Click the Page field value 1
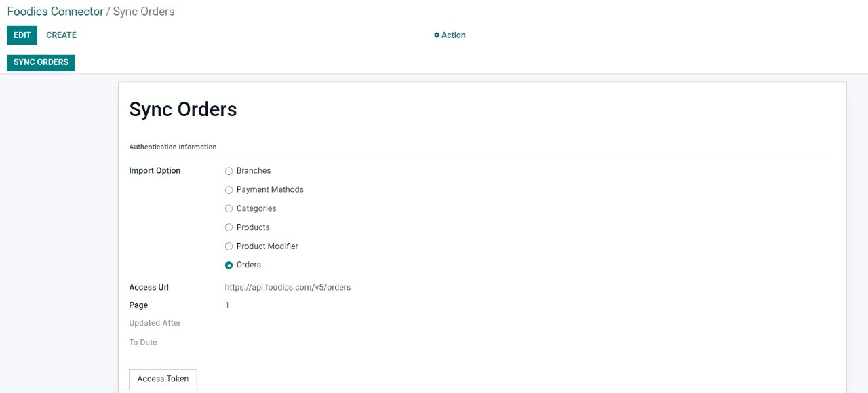This screenshot has height=393, width=868. (227, 305)
